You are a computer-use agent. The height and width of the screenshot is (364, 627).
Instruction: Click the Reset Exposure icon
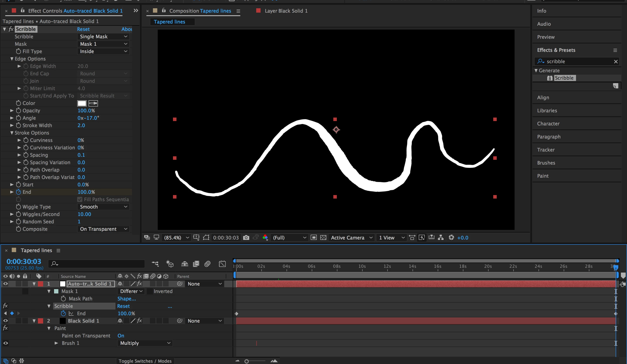(451, 238)
